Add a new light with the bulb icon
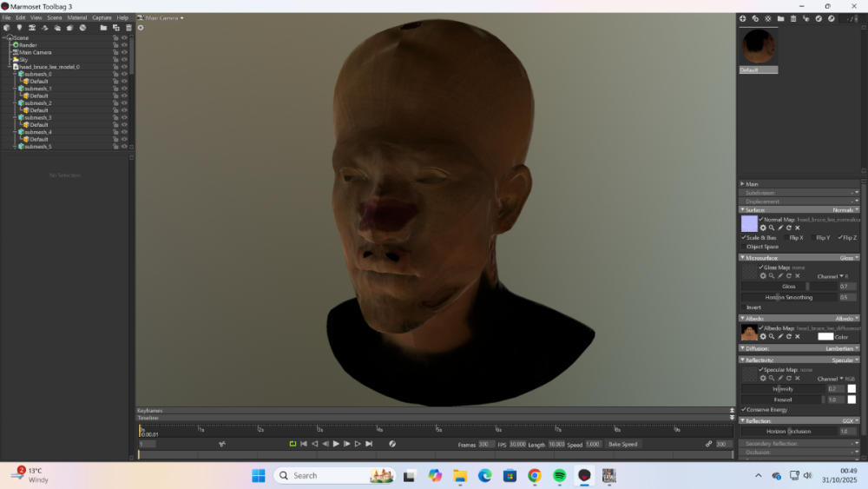The image size is (868, 489). click(19, 28)
